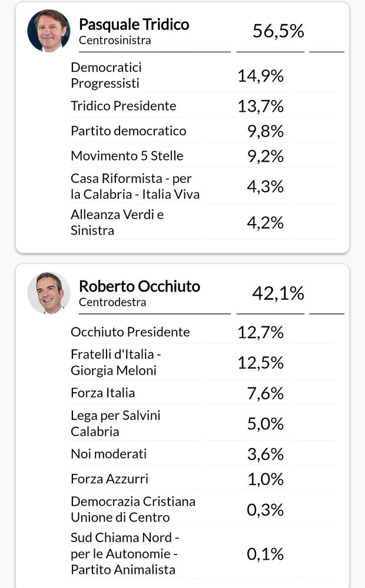Click the Forza Italia row
Viewport: 365px width, 588px height.
tap(102, 393)
